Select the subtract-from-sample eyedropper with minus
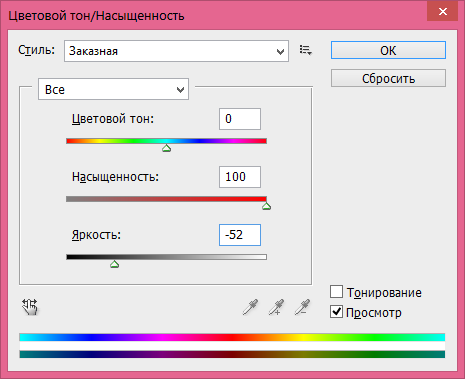This screenshot has width=465, height=379. click(x=302, y=307)
